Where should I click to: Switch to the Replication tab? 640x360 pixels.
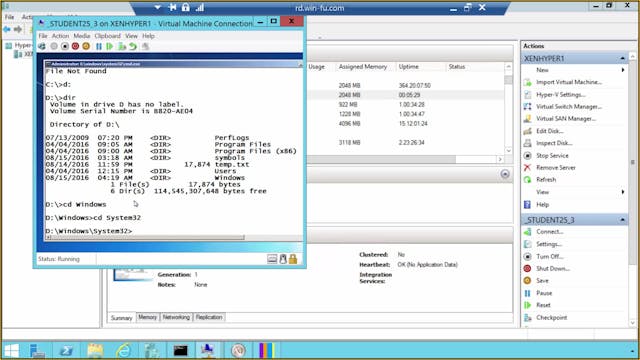click(209, 317)
